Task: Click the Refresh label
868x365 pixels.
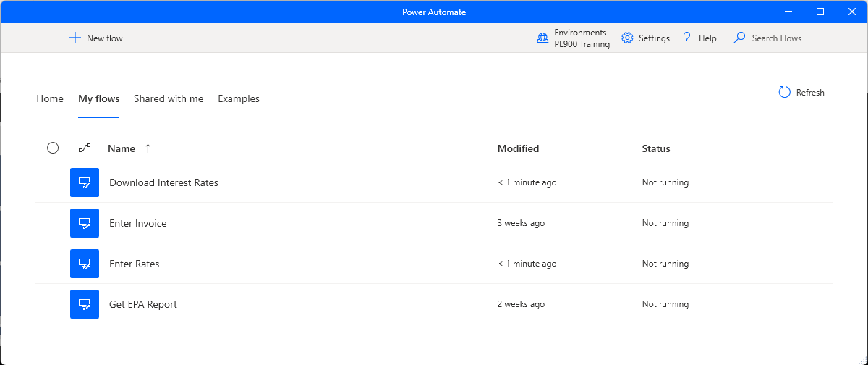Action: point(810,93)
